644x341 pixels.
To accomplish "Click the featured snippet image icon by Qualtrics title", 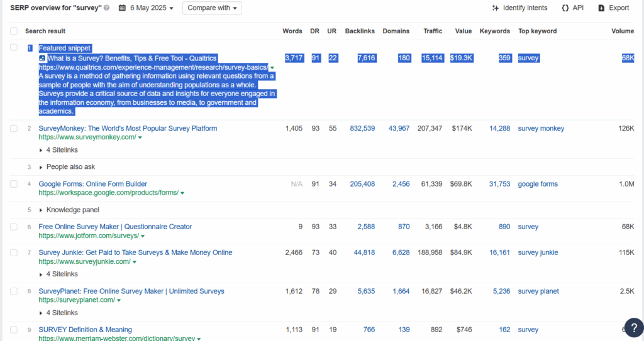I will [x=42, y=58].
